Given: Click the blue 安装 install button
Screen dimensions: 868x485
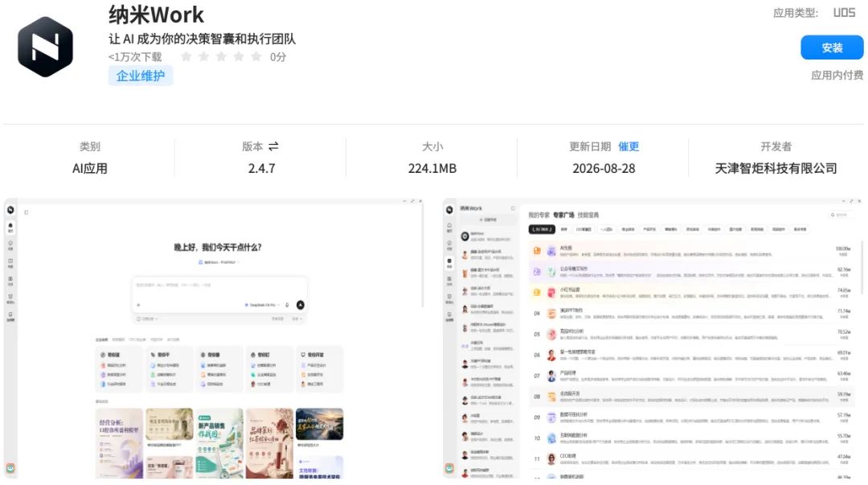Looking at the screenshot, I should pos(832,47).
